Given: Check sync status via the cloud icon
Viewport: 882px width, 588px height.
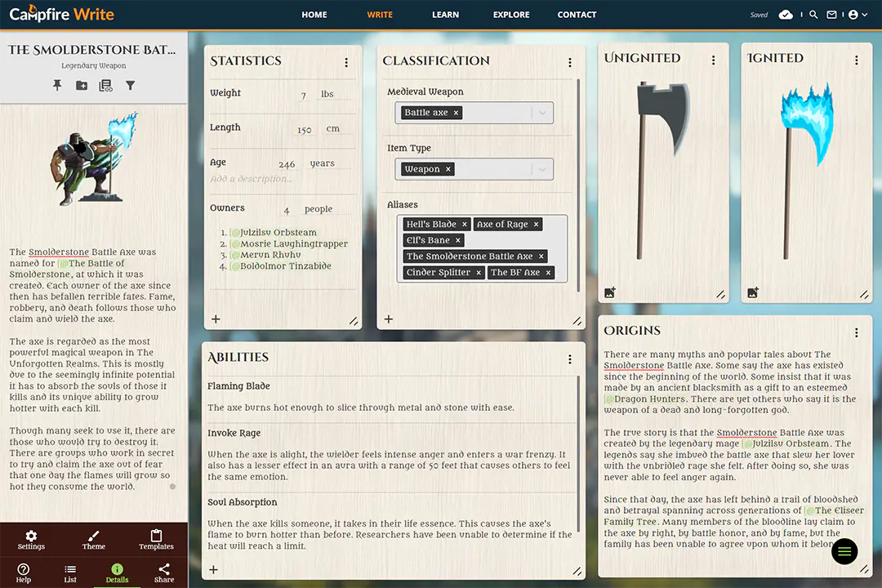Looking at the screenshot, I should [x=785, y=14].
